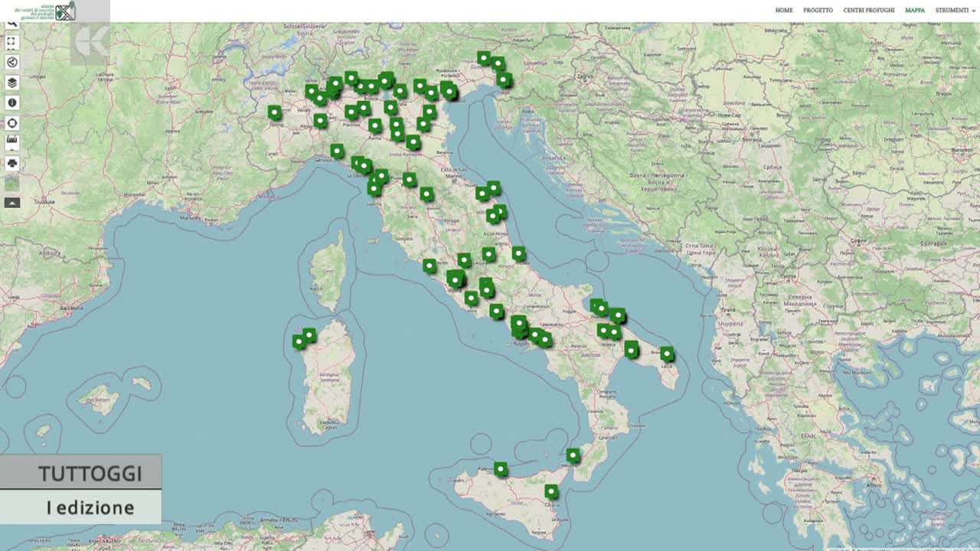Viewport: 980px width, 551px height.
Task: Expand the STRUMENTI dropdown menu
Action: (x=955, y=11)
